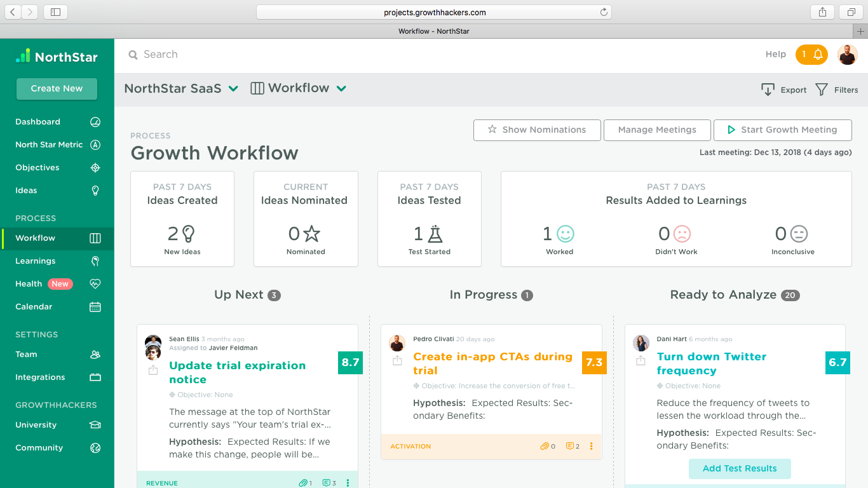Go to Objectives in the sidebar
Screen dimensions: 868x488
point(37,168)
